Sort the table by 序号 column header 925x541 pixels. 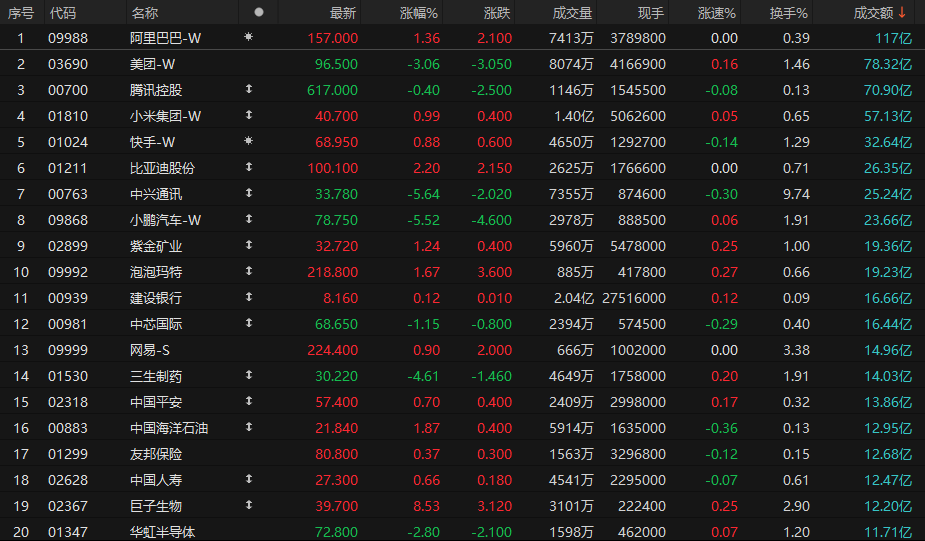[21, 13]
